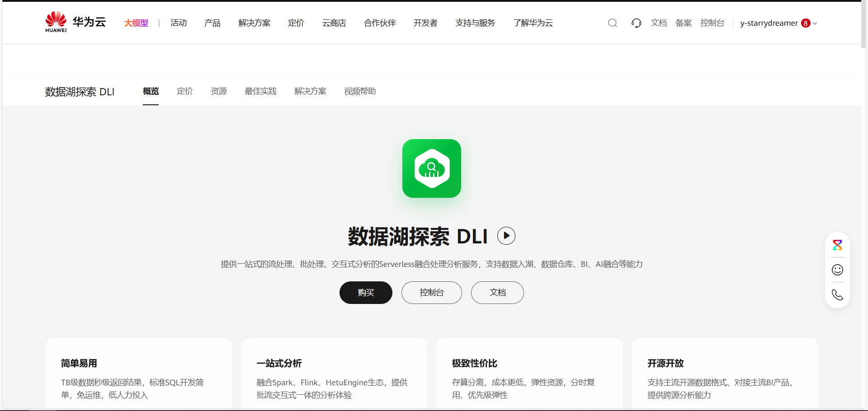Open the 大模型 menu item
Image resolution: width=868 pixels, height=411 pixels.
(x=136, y=23)
